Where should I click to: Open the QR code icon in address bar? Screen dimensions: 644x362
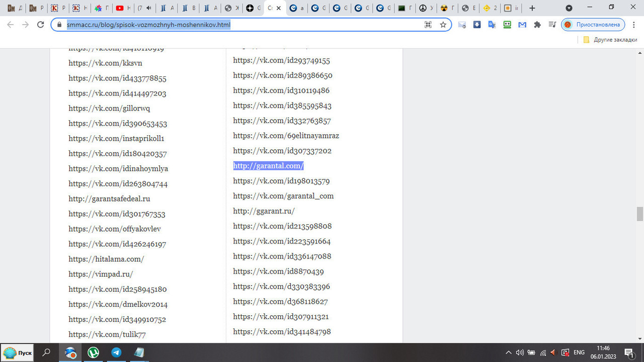pos(428,25)
